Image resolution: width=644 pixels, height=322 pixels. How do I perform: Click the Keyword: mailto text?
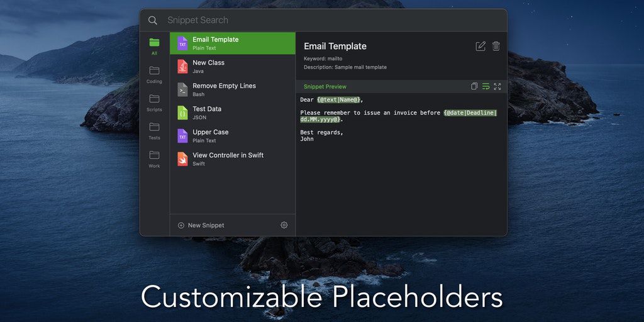click(323, 58)
